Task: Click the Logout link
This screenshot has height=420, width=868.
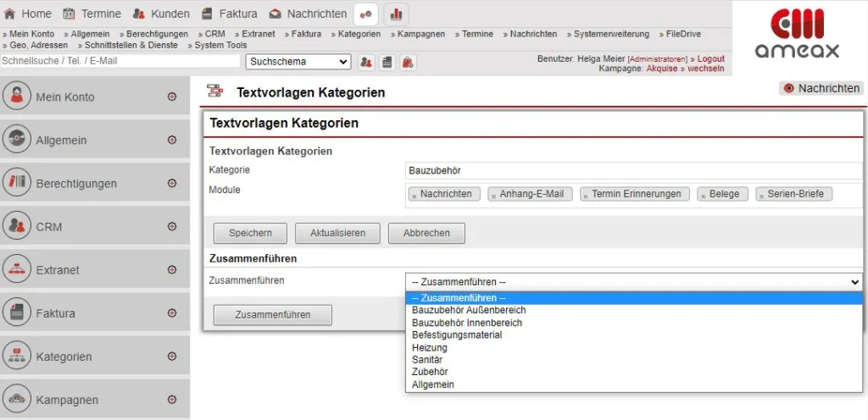Action: coord(711,58)
